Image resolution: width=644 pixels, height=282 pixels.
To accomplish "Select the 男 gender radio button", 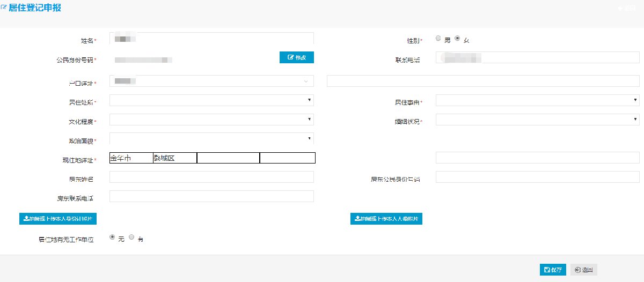I will pyautogui.click(x=438, y=39).
